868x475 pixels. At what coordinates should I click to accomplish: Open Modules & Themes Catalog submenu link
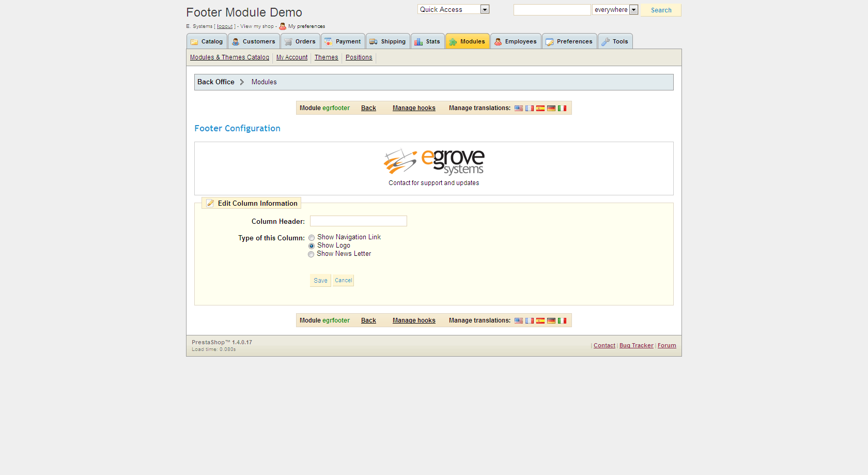pos(229,57)
